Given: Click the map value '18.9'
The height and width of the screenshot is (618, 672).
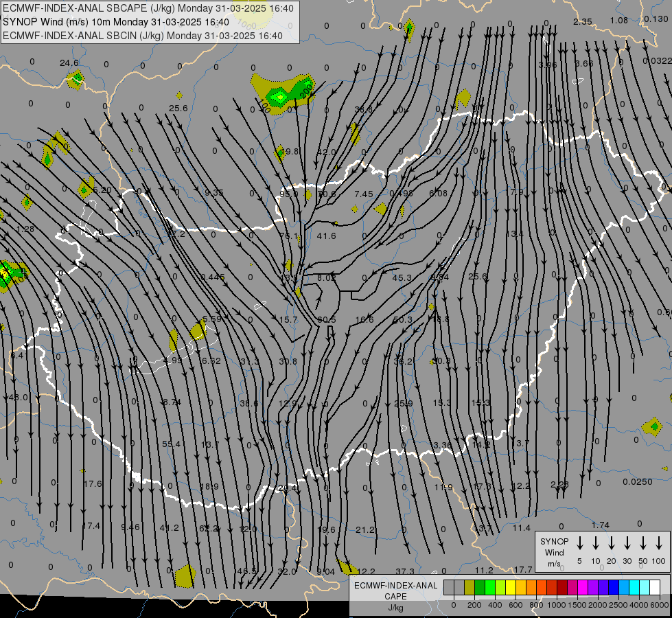Looking at the screenshot, I should click(209, 487).
